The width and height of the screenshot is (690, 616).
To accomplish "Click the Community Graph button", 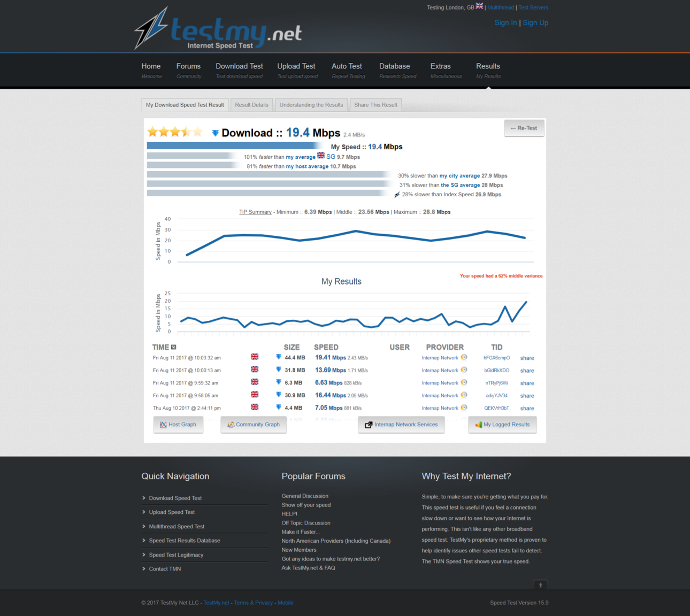I will (x=254, y=425).
